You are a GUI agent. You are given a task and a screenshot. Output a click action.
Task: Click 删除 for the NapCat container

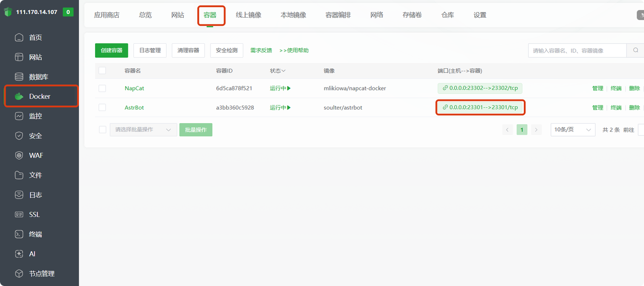click(634, 88)
